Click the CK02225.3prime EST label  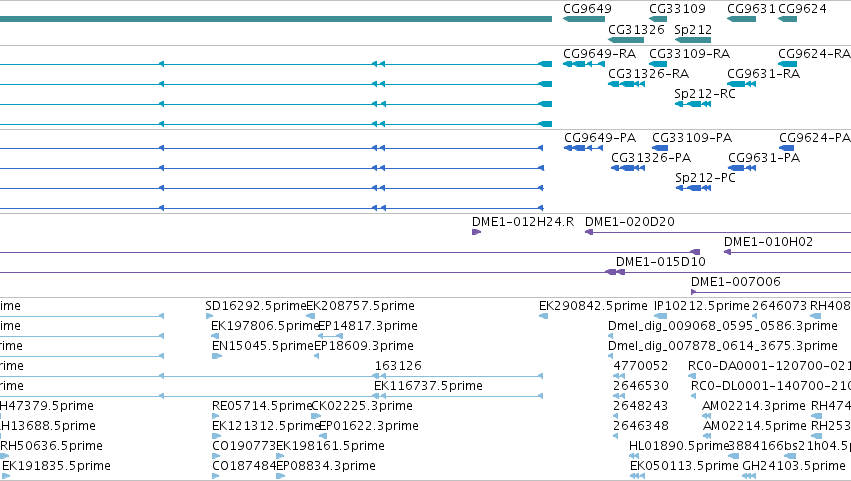[362, 407]
